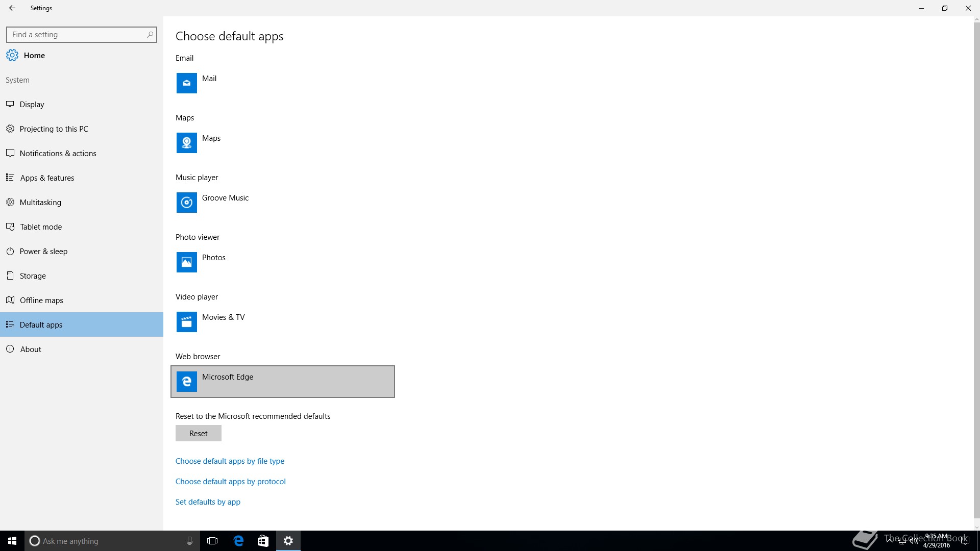Click the Mail app icon under Email
Viewport: 980px width, 551px height.
187,83
